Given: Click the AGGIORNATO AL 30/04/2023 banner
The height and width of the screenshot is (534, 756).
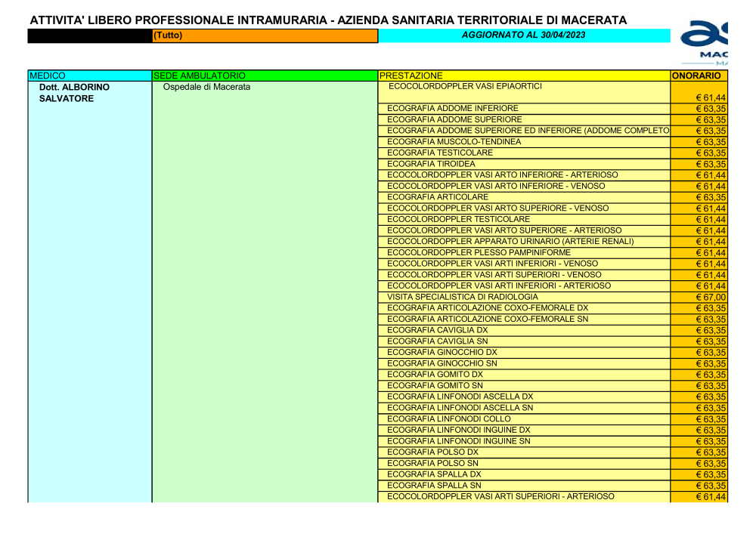Looking at the screenshot, I should coord(523,35).
